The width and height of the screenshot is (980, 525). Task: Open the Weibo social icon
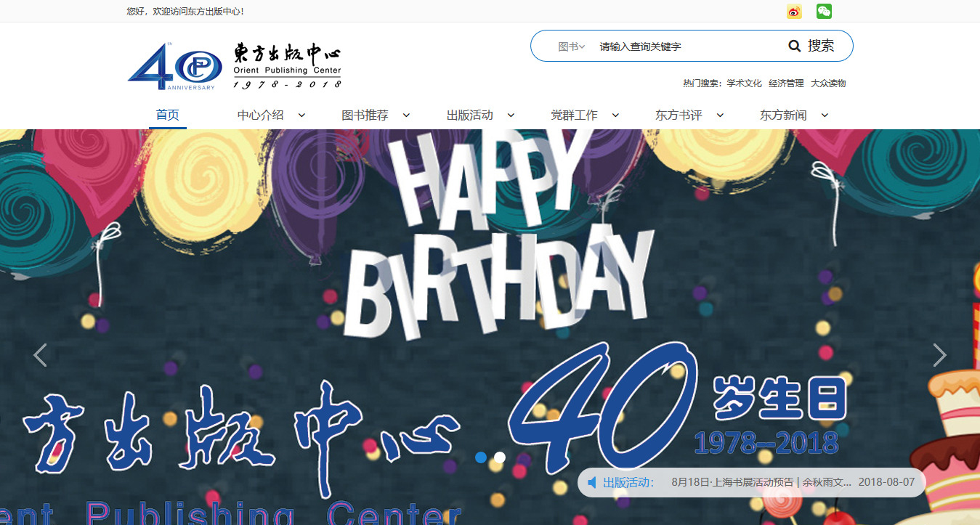(x=794, y=12)
